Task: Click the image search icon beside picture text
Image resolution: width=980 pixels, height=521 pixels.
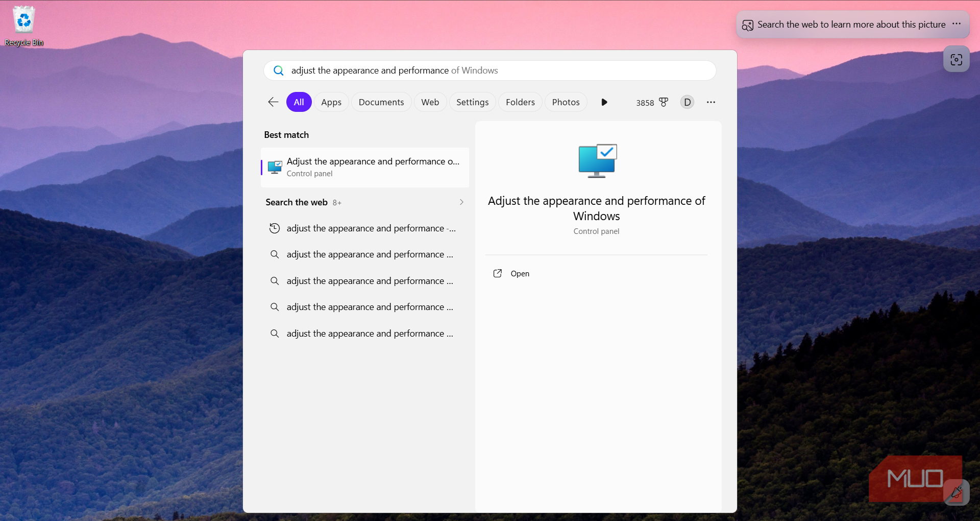Action: point(748,25)
